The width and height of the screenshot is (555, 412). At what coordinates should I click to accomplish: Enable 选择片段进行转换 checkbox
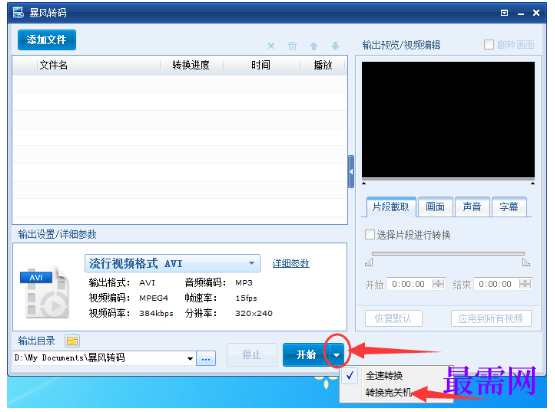pyautogui.click(x=370, y=235)
